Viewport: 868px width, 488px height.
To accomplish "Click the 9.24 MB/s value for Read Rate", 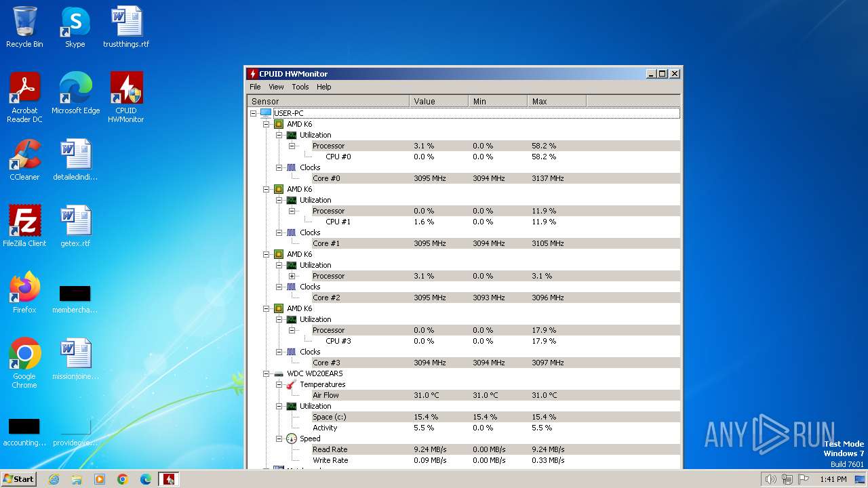I will [430, 449].
